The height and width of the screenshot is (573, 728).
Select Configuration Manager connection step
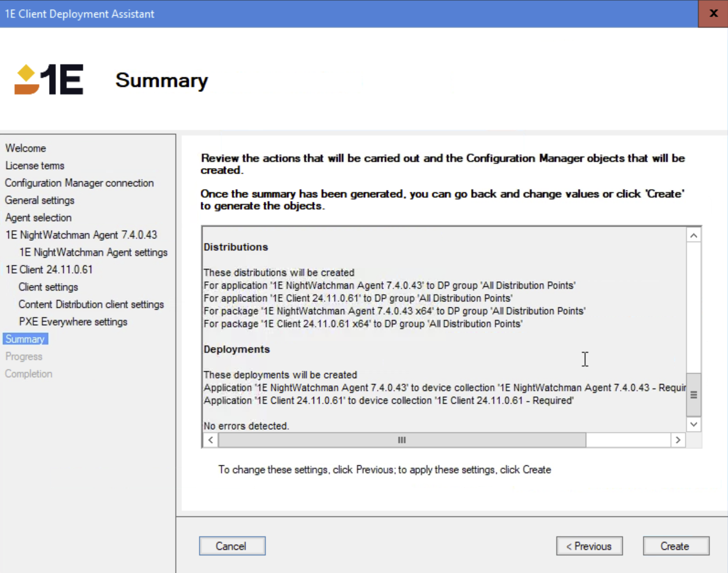[x=79, y=183]
